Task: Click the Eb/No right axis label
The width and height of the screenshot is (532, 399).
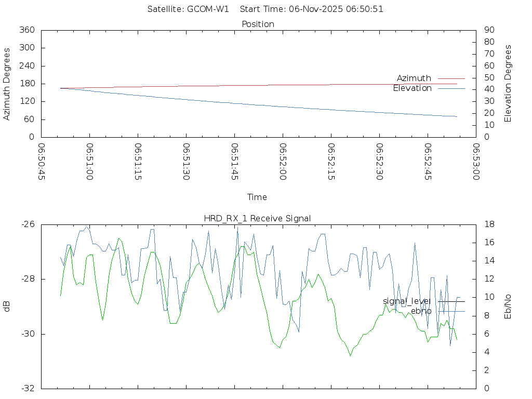Action: pos(508,307)
